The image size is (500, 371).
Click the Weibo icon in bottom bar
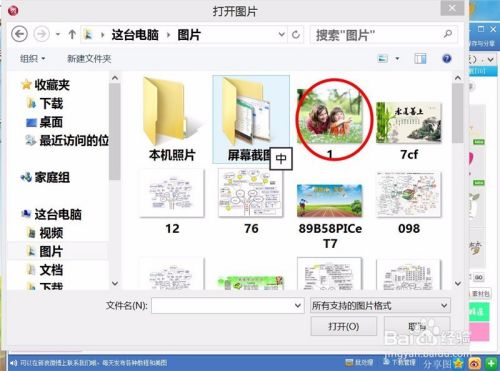coord(475,363)
